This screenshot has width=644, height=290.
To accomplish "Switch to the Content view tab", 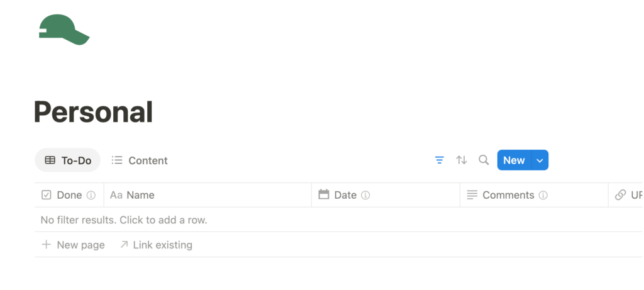I will pyautogui.click(x=140, y=160).
